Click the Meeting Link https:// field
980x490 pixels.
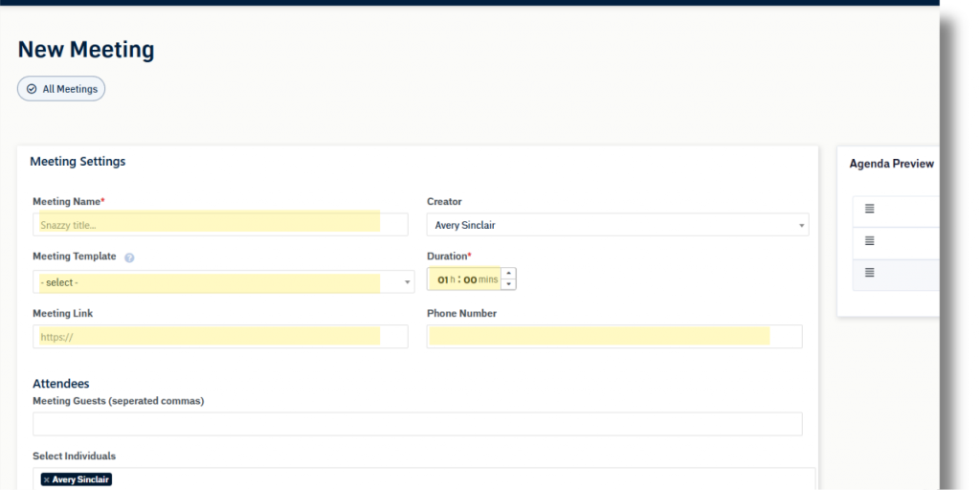(220, 337)
